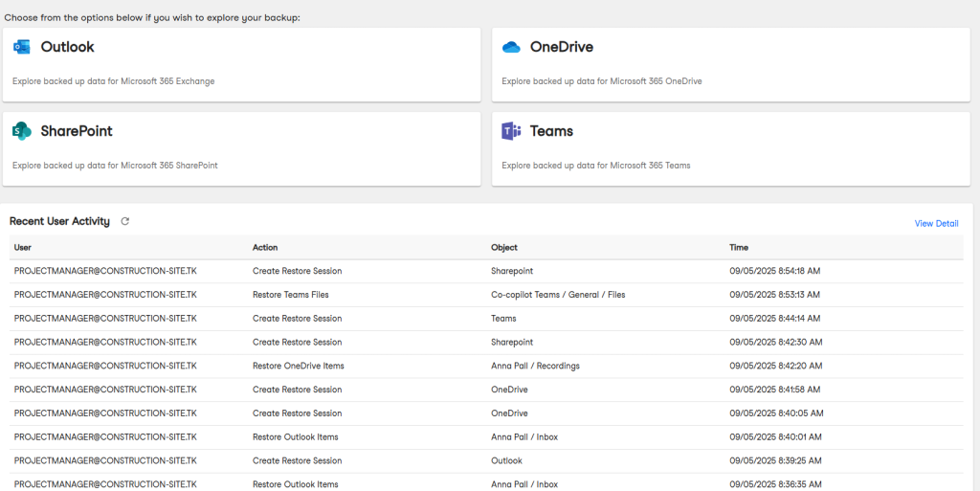
Task: Select the Teams object cell at 8:44:14
Action: pyautogui.click(x=503, y=319)
